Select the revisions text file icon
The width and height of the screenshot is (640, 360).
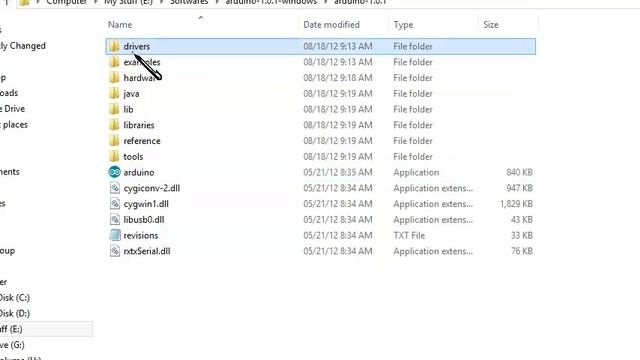pyautogui.click(x=115, y=235)
